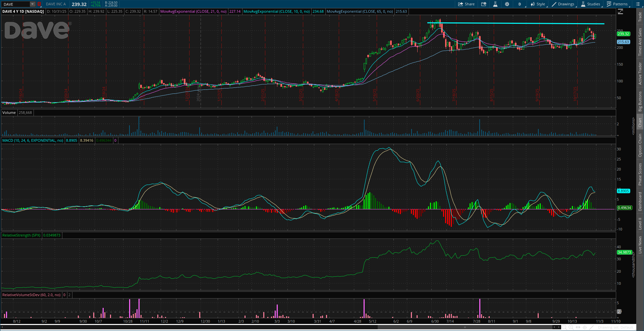Screen dimensions: 644x331
Task: Click the 8.8905 MACD value bubble
Action: coord(624,191)
